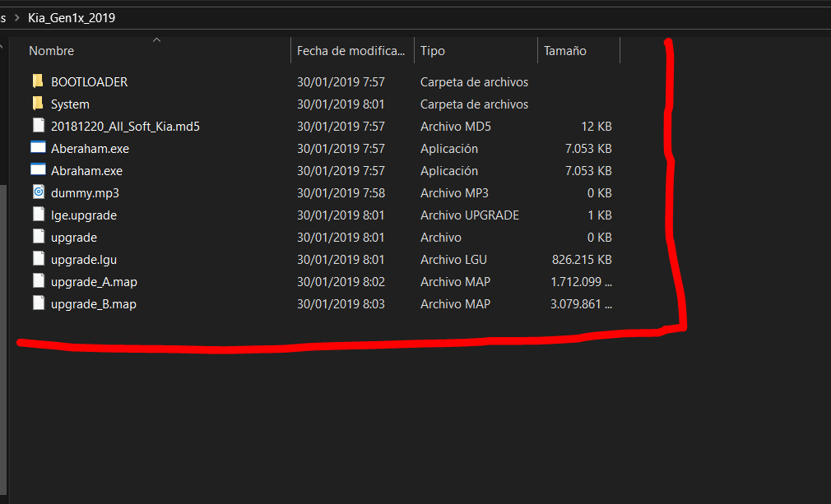Click the upgrade.lgu file icon

[38, 259]
